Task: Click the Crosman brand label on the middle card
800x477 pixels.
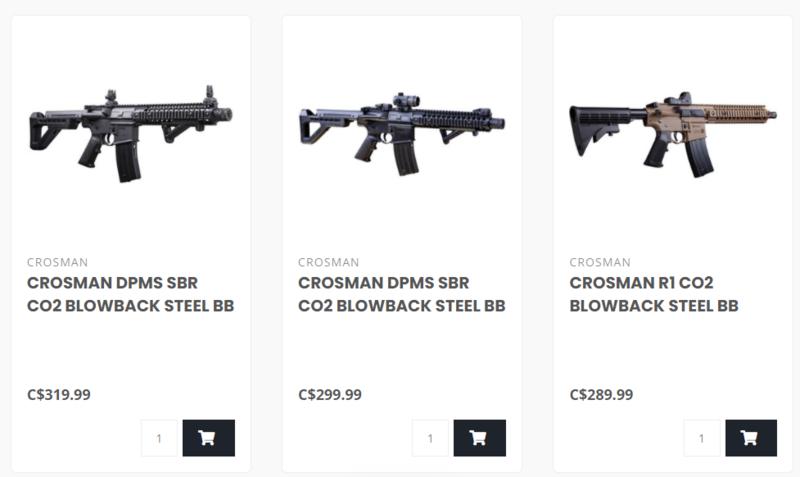Action: 328,262
